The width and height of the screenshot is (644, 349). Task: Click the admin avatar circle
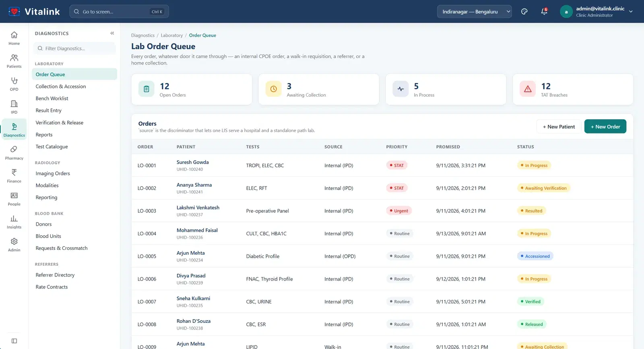click(x=566, y=12)
